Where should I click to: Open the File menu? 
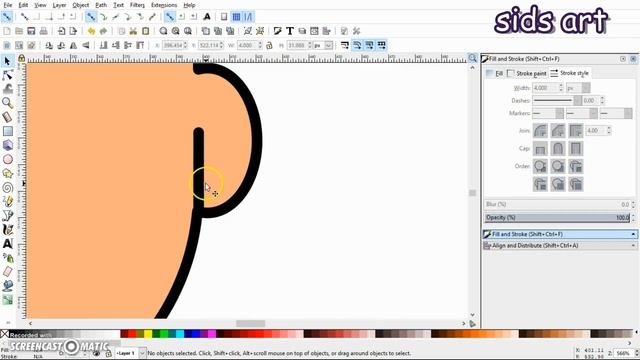pyautogui.click(x=7, y=5)
